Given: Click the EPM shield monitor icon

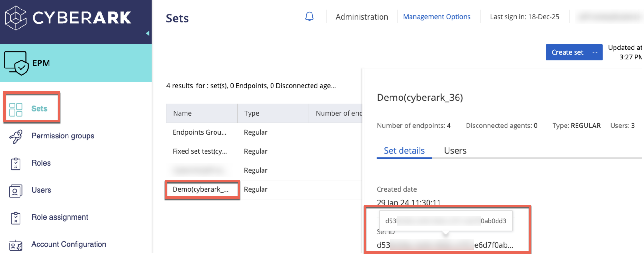Looking at the screenshot, I should click(16, 63).
